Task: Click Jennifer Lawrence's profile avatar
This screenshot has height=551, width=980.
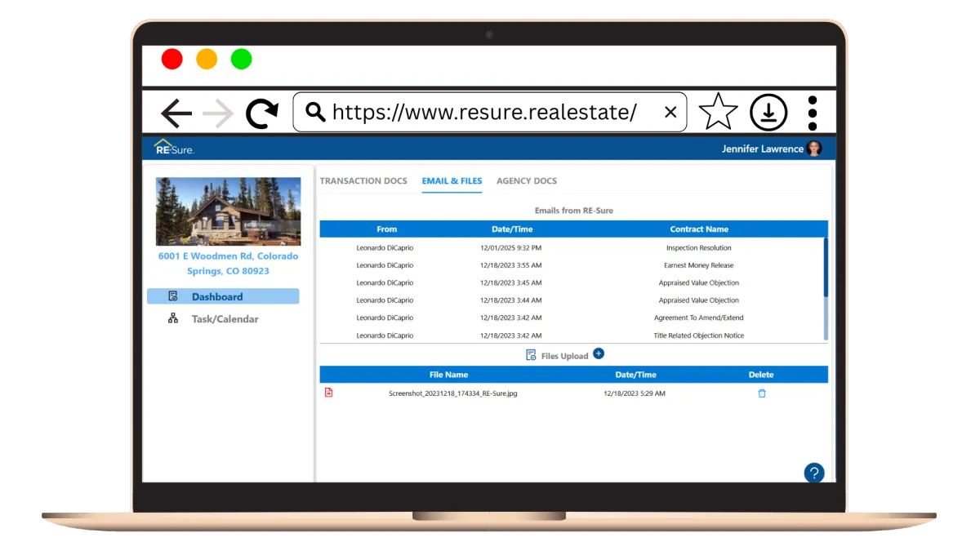Action: [814, 149]
